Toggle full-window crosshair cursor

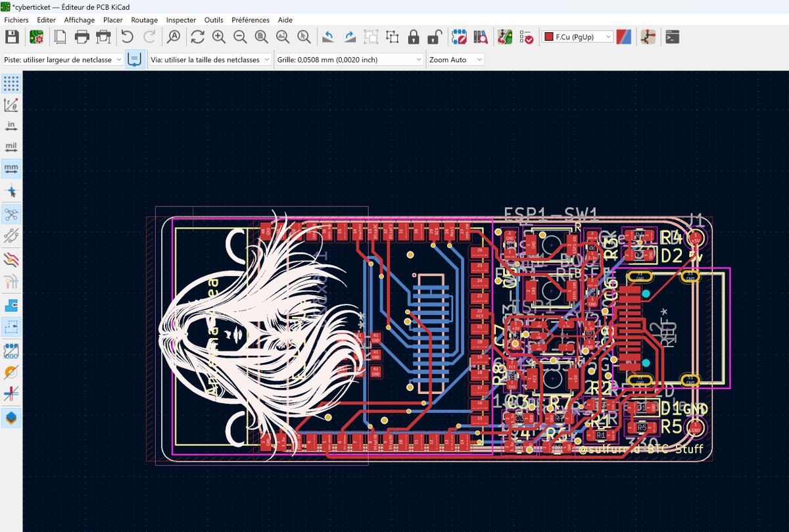click(x=11, y=192)
